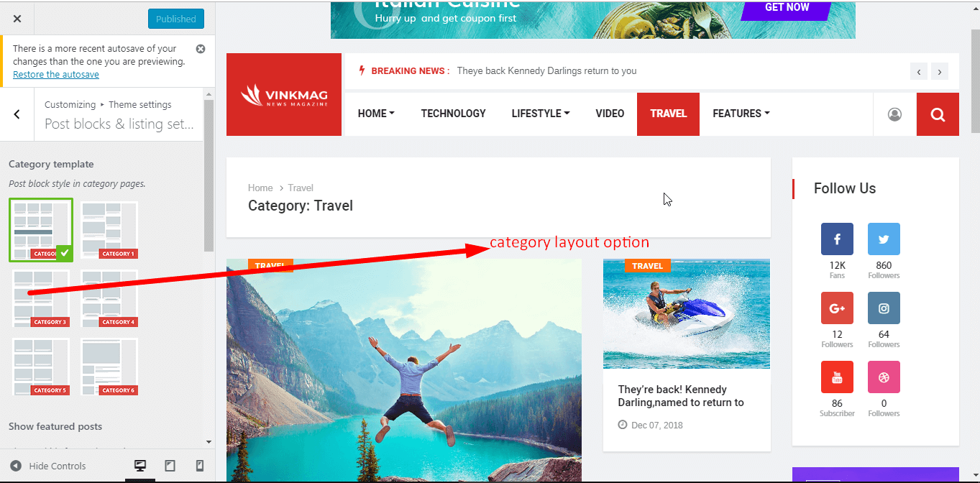Click the Instagram follow icon
Screen dimensions: 980x483
pyautogui.click(x=884, y=308)
